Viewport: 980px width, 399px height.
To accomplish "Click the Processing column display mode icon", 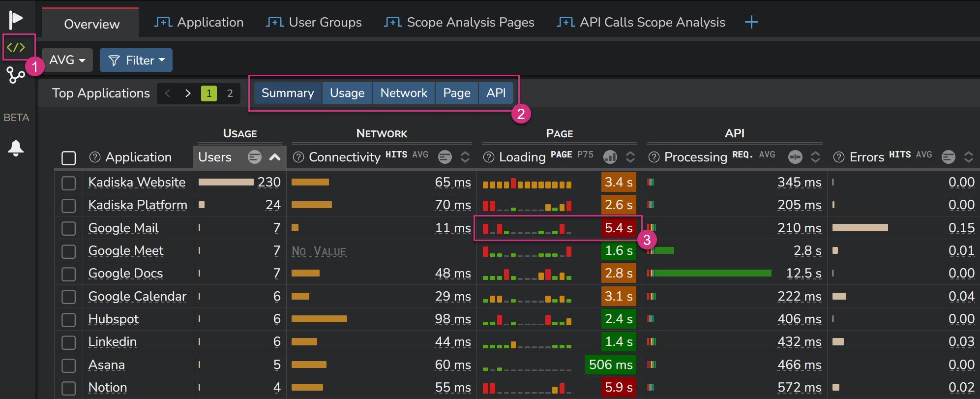I will tap(795, 157).
